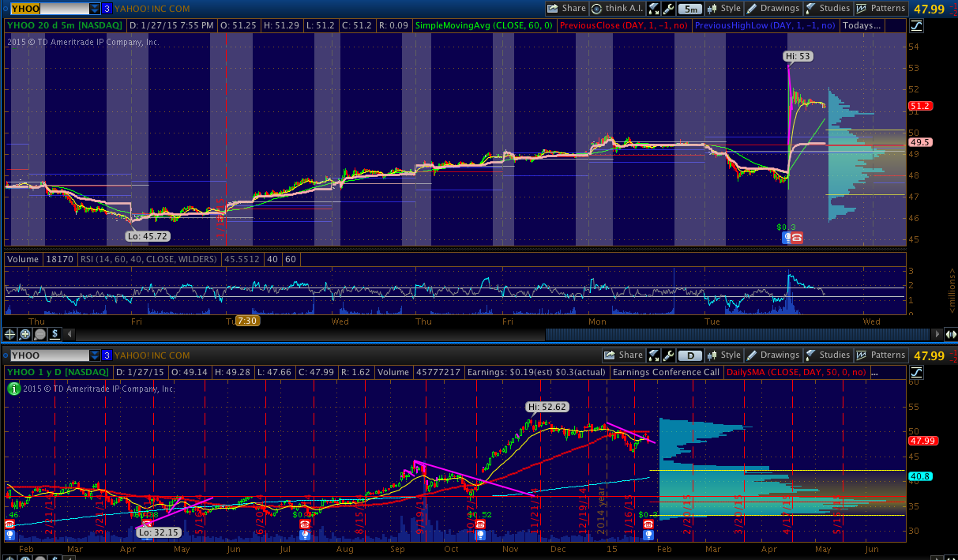
Task: Toggle the curve scale button on upper chart
Action: pos(916,25)
